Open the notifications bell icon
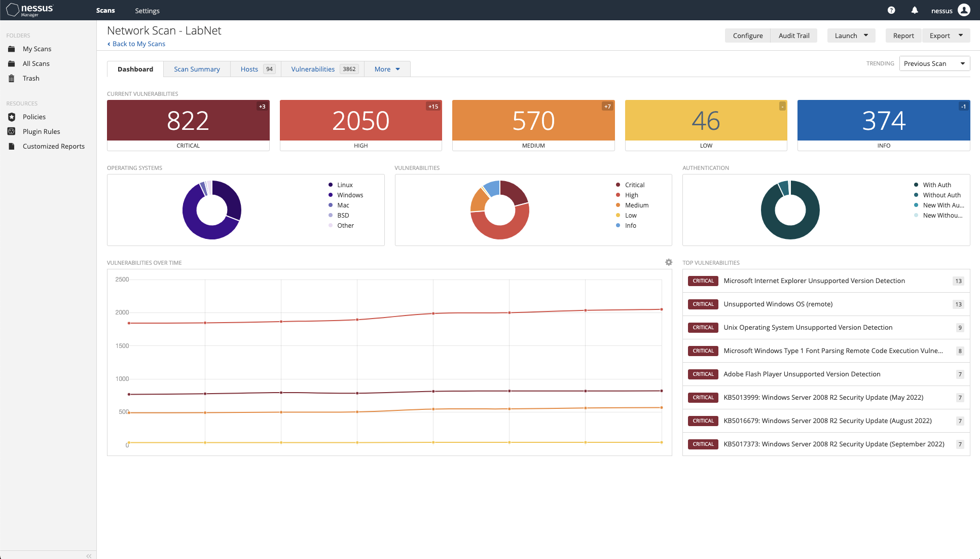The height and width of the screenshot is (559, 980). click(x=915, y=10)
